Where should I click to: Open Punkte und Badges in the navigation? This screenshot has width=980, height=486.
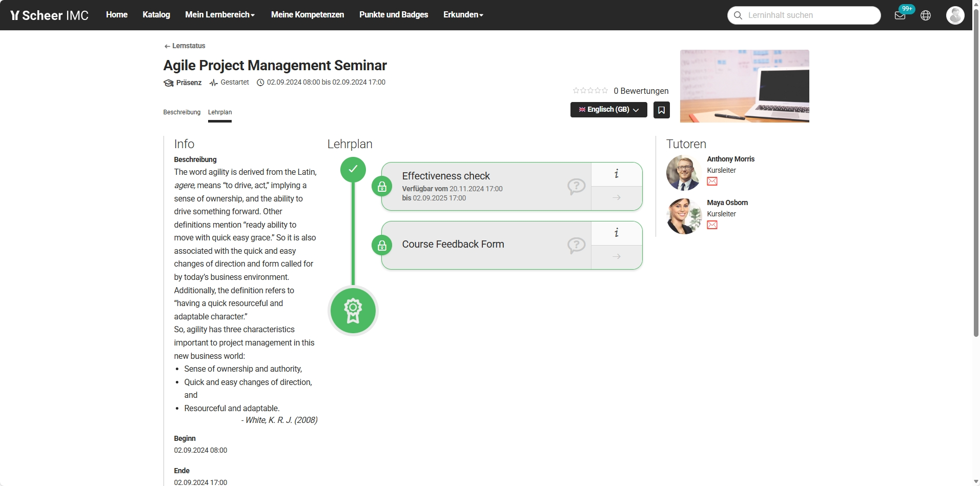[x=394, y=15]
